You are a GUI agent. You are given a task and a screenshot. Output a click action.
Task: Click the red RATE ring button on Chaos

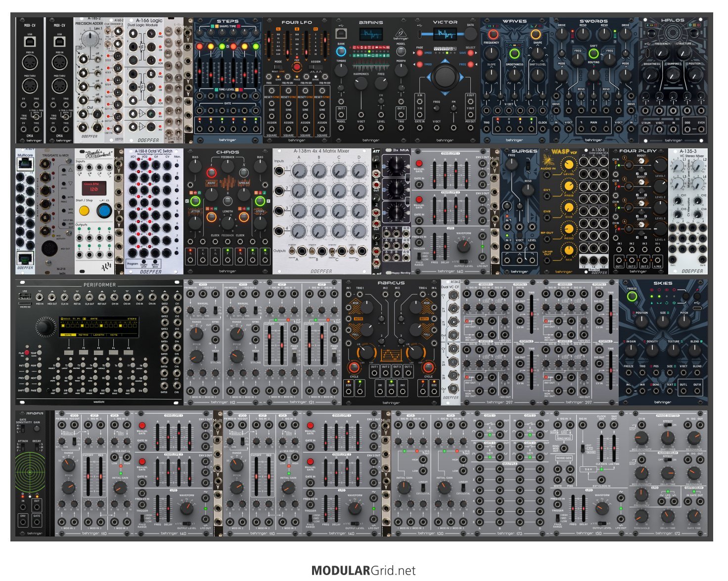pyautogui.click(x=211, y=173)
